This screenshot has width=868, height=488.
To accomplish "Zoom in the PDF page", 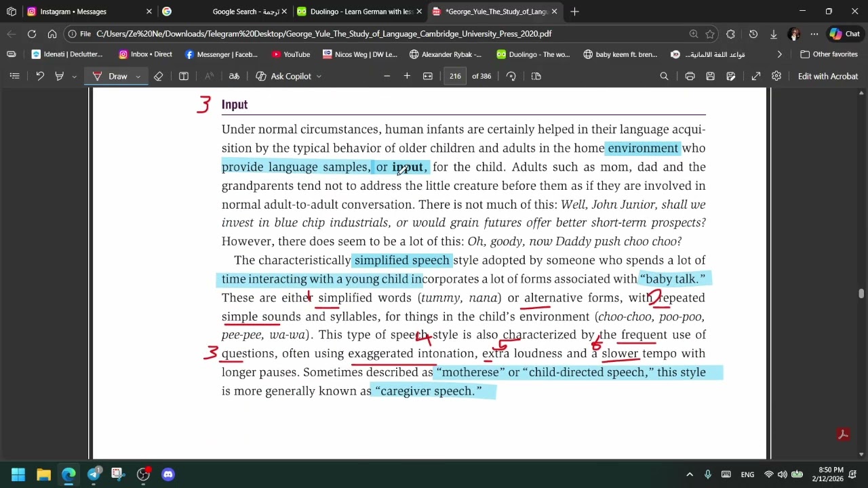I will point(407,76).
